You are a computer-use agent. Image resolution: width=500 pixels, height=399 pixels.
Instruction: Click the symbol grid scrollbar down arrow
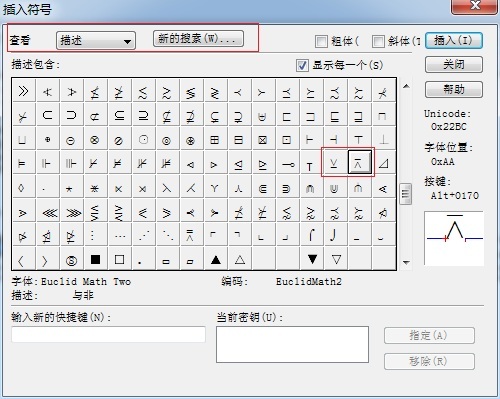[x=406, y=263]
